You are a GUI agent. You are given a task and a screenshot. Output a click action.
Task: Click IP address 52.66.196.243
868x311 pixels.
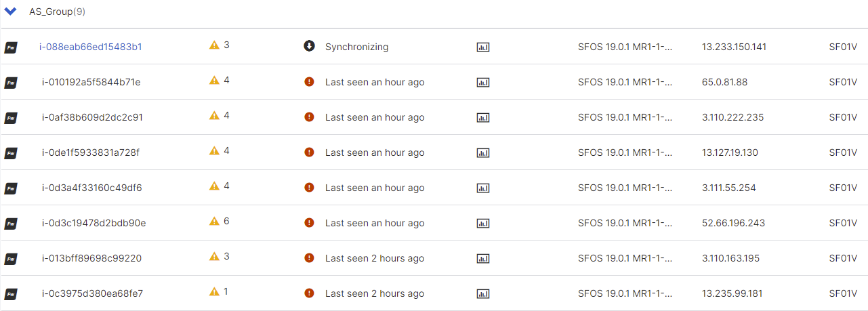734,223
